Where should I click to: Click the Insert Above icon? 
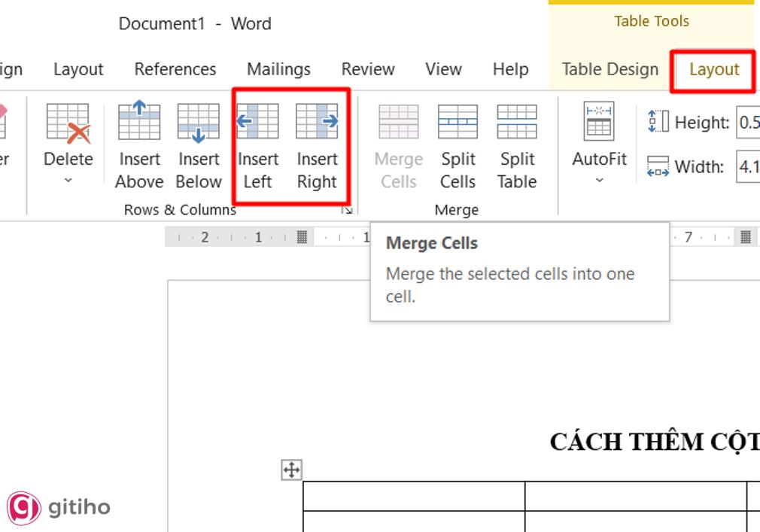point(139,120)
